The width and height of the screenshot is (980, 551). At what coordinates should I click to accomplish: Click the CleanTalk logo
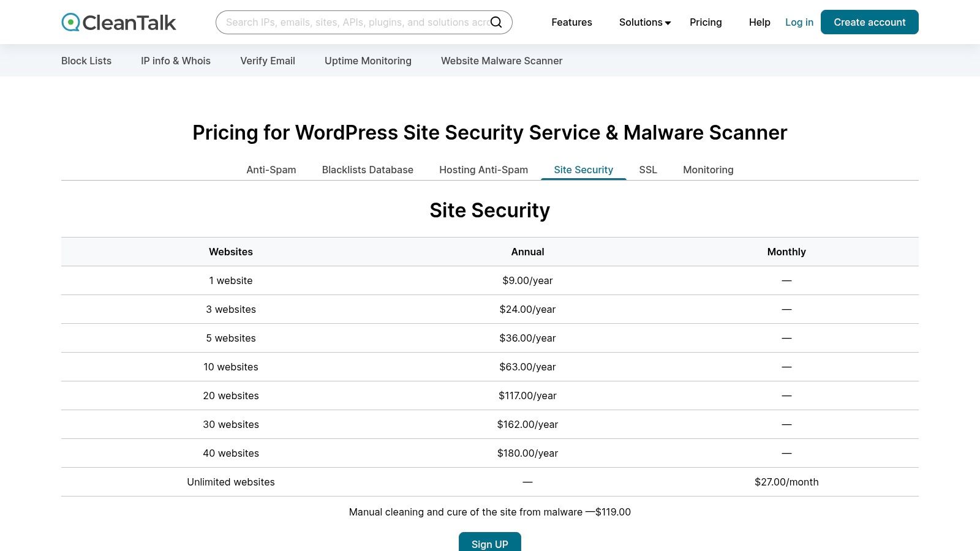119,22
